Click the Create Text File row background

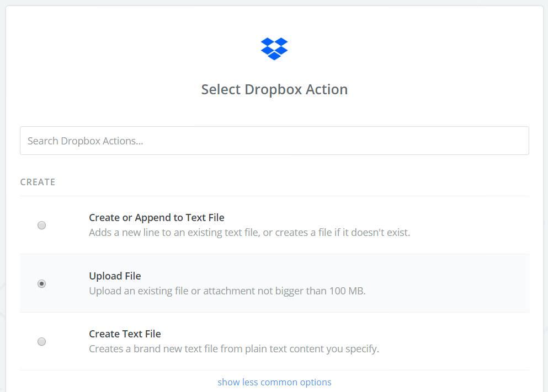coord(274,341)
